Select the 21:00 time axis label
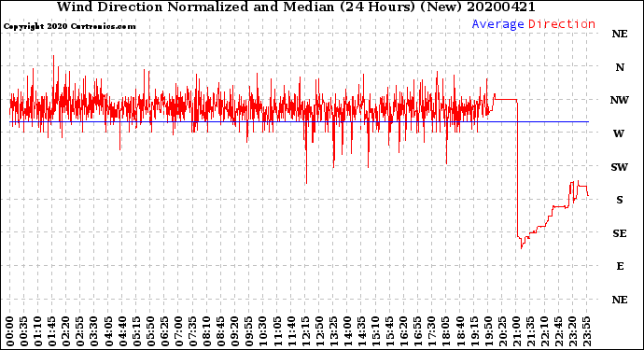This screenshot has height=350, width=644. (x=516, y=331)
